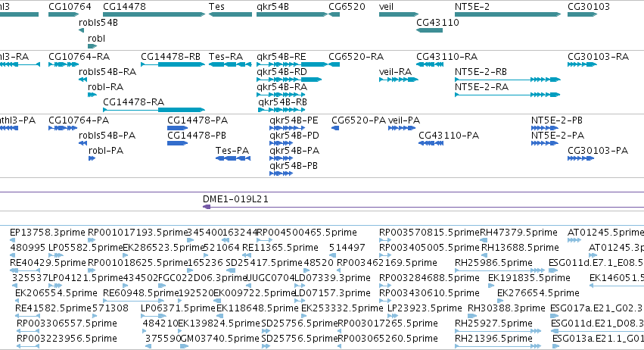Click the robl-RA transcript label
Viewport: 644px width, 350px height.
(105, 87)
